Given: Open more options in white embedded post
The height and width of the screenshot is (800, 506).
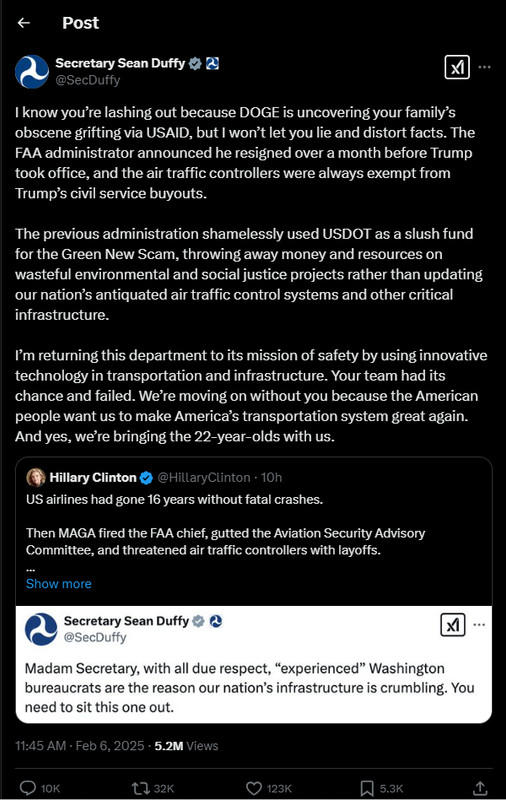Looking at the screenshot, I should (479, 624).
